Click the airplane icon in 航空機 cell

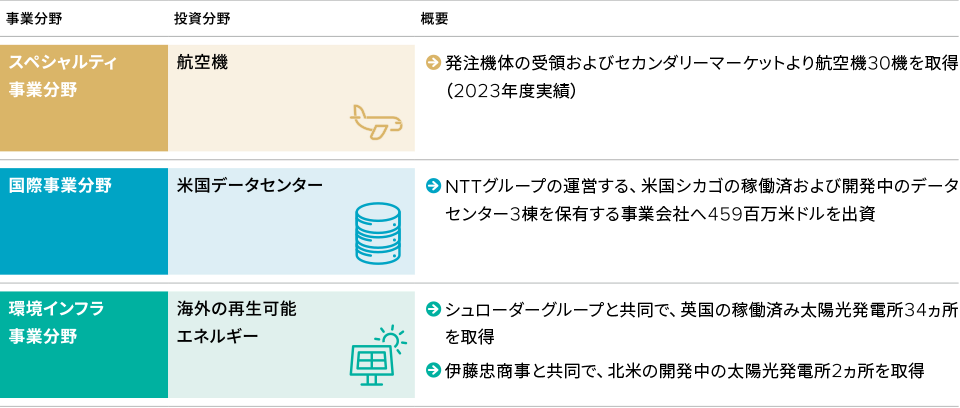tap(376, 122)
